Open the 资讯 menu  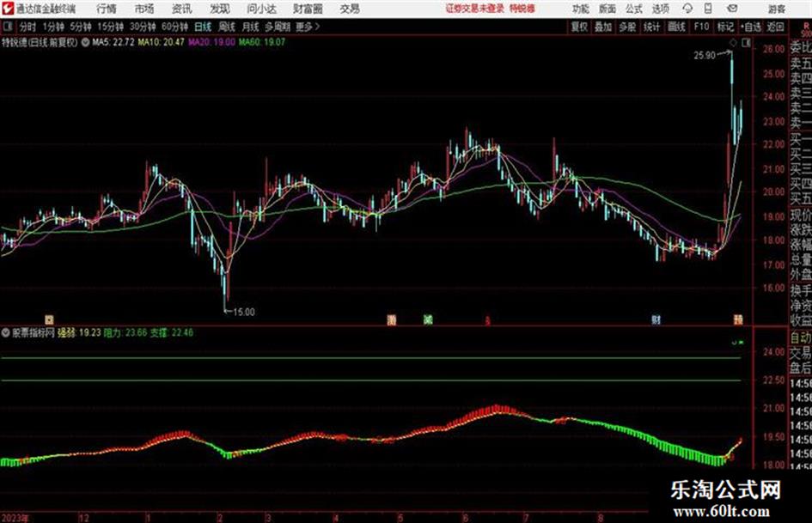182,9
